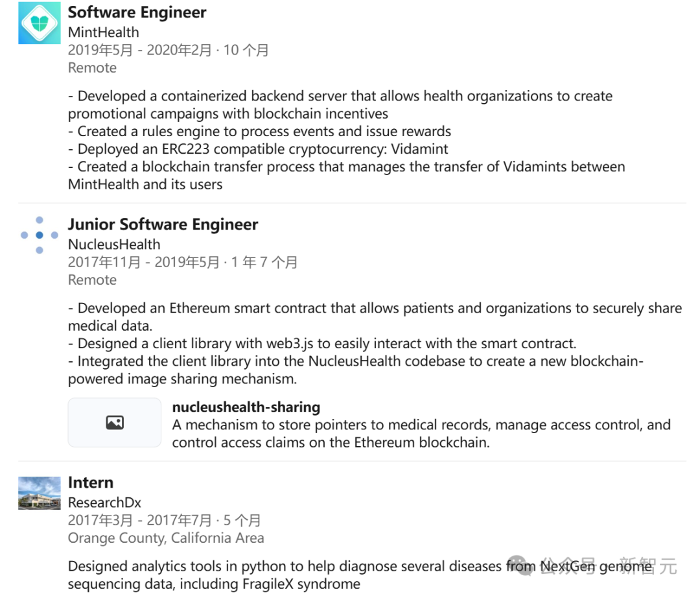This screenshot has width=700, height=594.
Task: Click the nucleushealth-sharing project description text
Action: pyautogui.click(x=421, y=433)
